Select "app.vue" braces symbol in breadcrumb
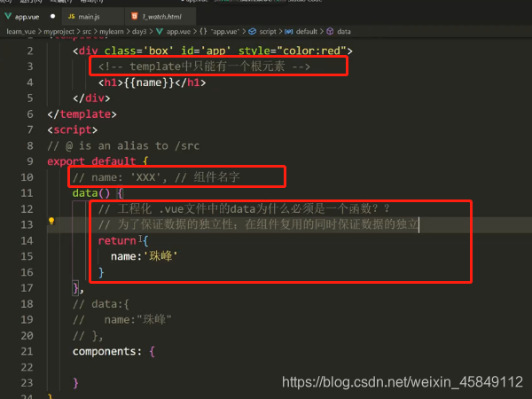Viewport: 532px width, 399px height. (x=225, y=32)
